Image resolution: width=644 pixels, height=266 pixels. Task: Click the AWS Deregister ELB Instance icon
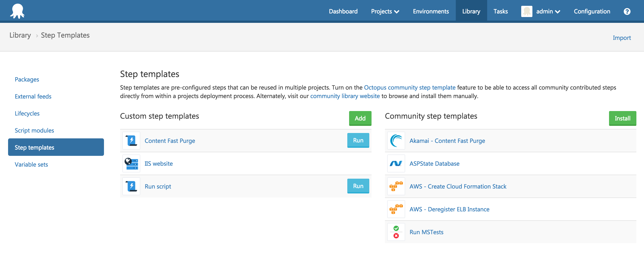coord(395,209)
